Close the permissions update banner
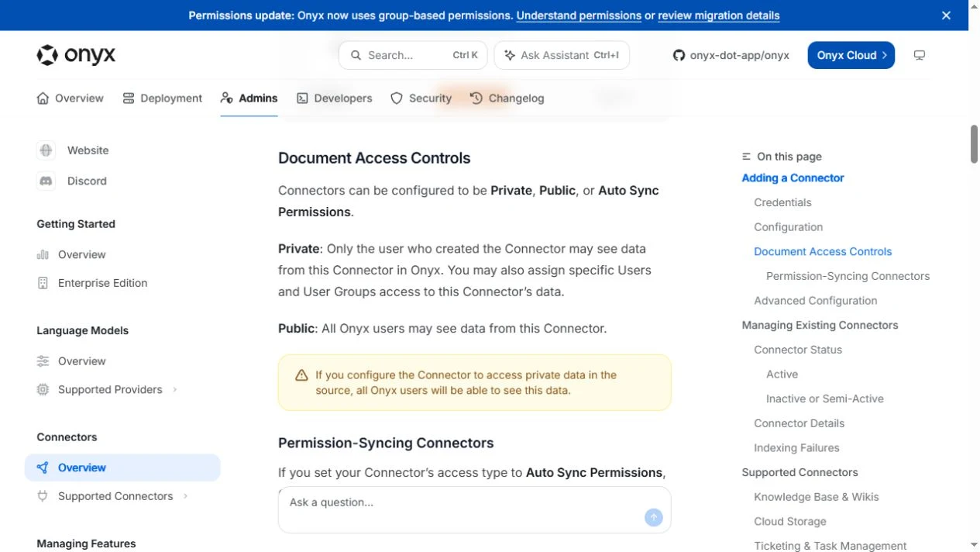This screenshot has width=980, height=552. click(946, 16)
